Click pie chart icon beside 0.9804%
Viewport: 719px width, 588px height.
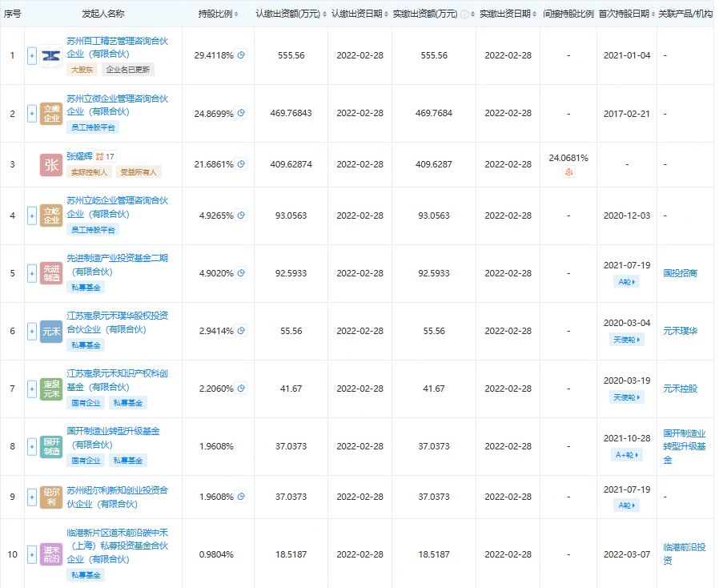click(x=242, y=554)
